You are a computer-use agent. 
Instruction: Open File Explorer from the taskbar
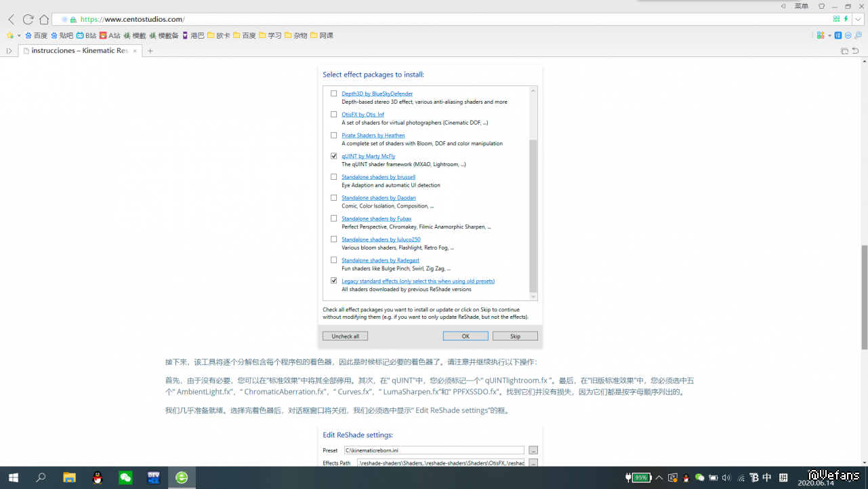pos(69,477)
